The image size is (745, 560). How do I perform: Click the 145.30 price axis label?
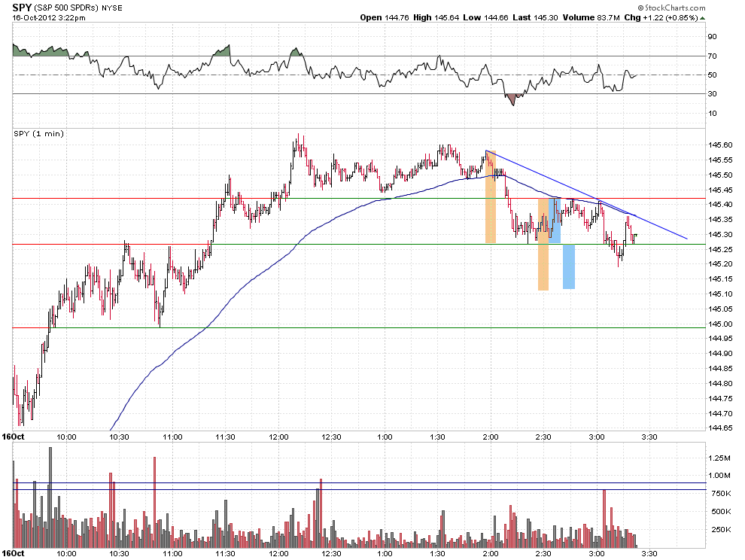pyautogui.click(x=720, y=234)
